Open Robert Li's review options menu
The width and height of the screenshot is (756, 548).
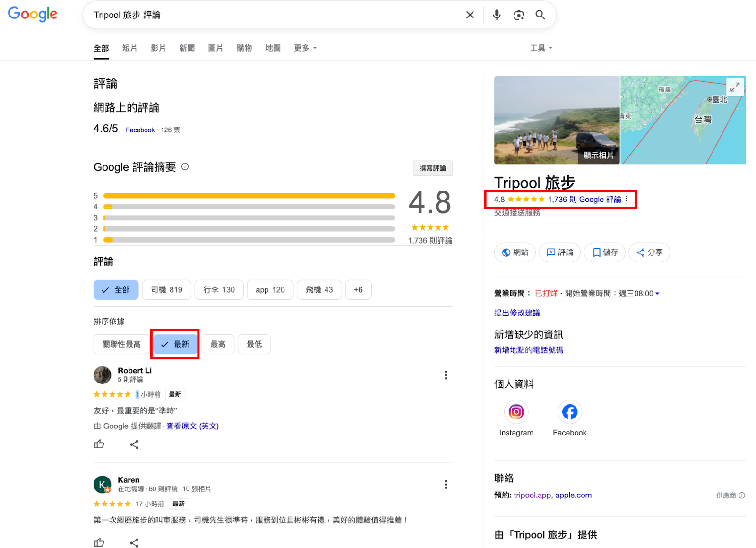[446, 375]
